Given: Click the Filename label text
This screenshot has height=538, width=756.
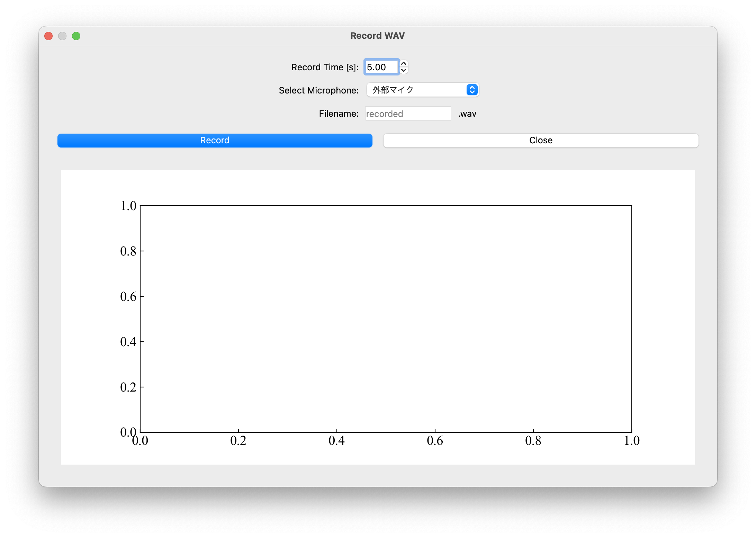Looking at the screenshot, I should click(x=339, y=114).
